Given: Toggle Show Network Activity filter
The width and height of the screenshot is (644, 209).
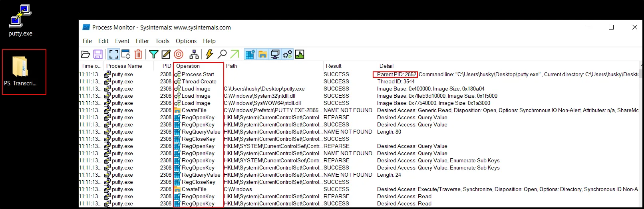Looking at the screenshot, I should (275, 54).
